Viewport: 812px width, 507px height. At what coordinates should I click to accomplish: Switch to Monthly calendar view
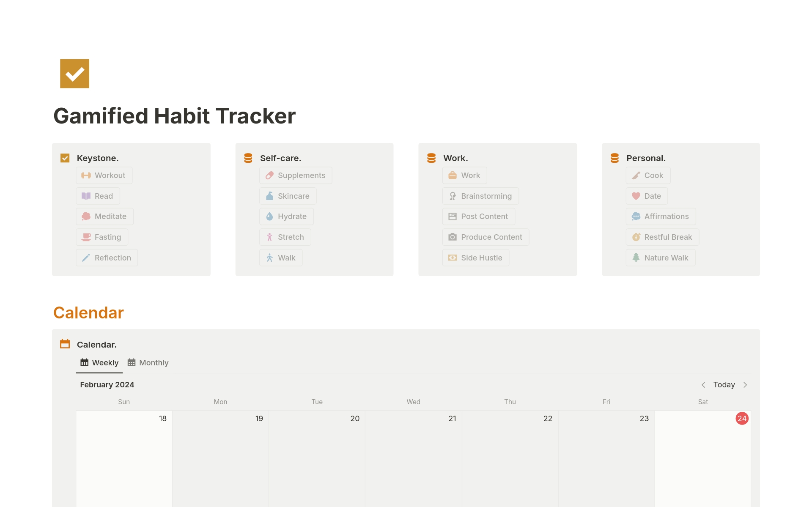coord(149,362)
